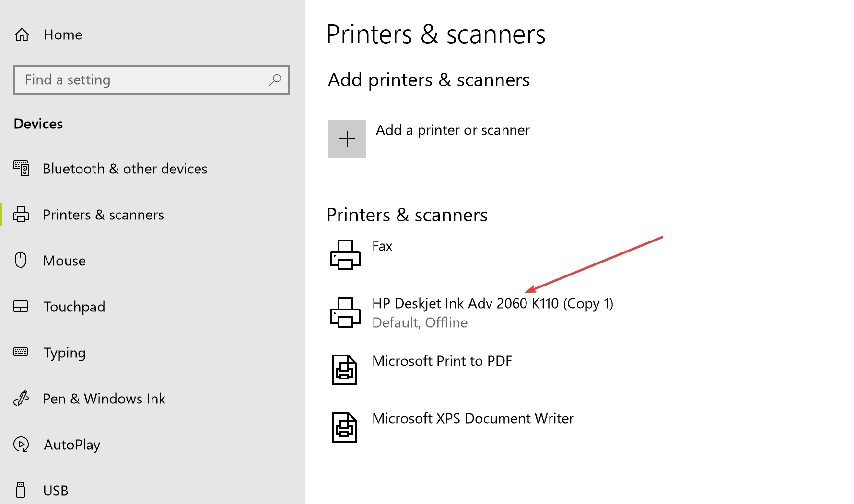Image resolution: width=854 pixels, height=504 pixels.
Task: Click the Default, Offline status text
Action: click(x=420, y=323)
